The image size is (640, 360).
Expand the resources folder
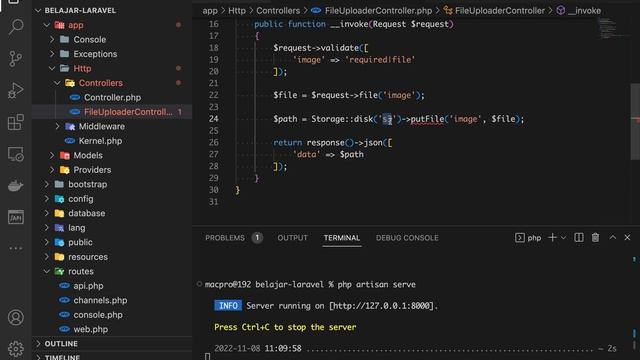[x=47, y=257]
